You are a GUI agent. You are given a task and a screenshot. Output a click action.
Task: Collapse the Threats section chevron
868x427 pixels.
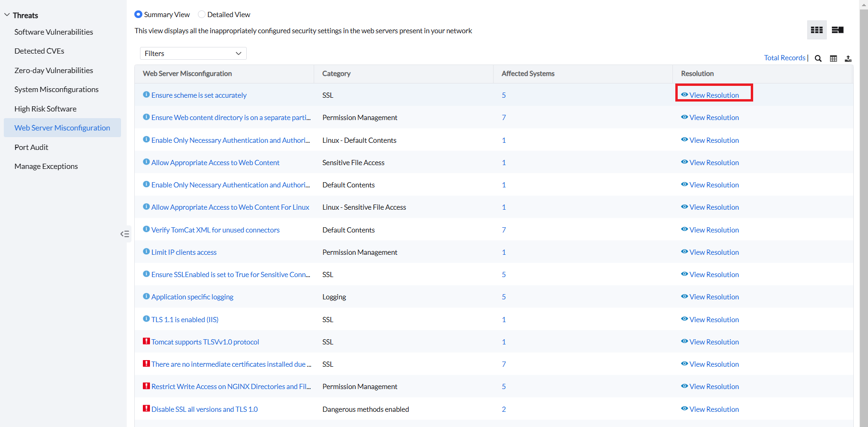tap(7, 15)
